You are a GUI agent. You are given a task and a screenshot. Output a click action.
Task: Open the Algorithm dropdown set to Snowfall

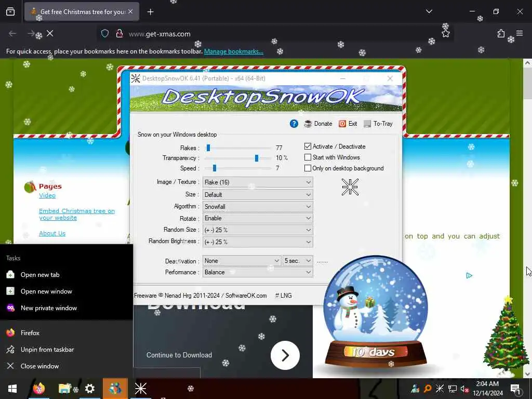(258, 206)
